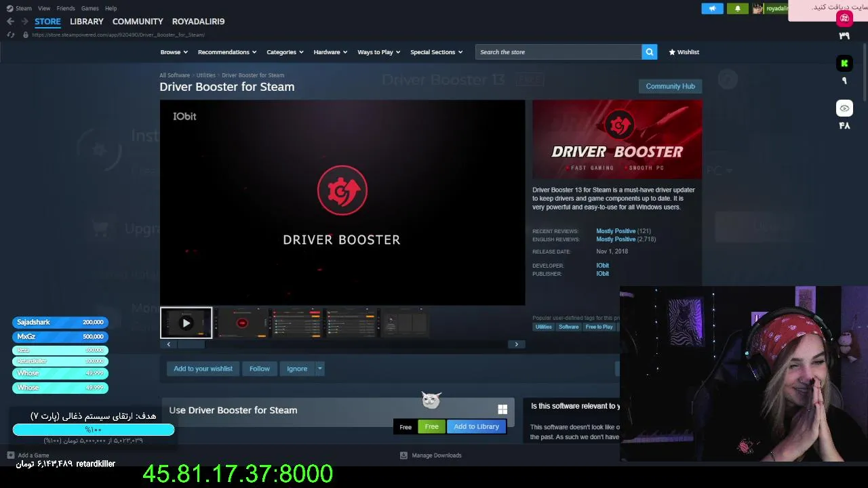The height and width of the screenshot is (488, 868).
Task: Open the Wishlist link
Action: (x=684, y=52)
